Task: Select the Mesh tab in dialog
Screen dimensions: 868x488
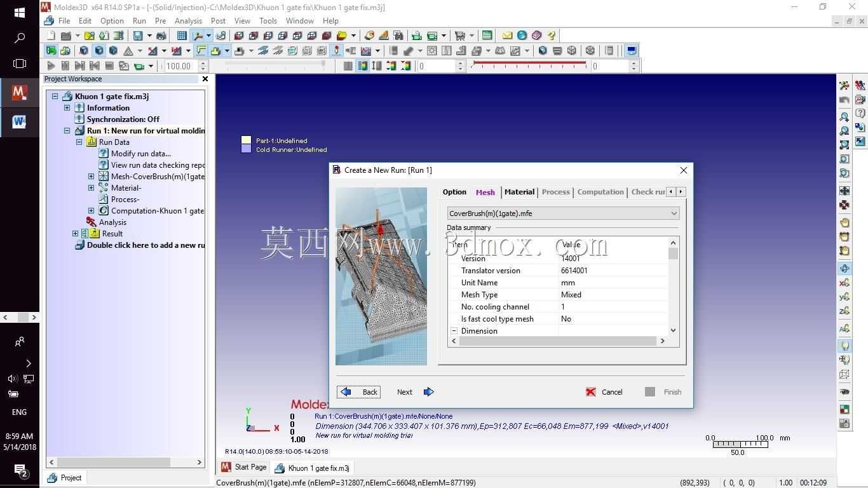Action: (x=485, y=192)
